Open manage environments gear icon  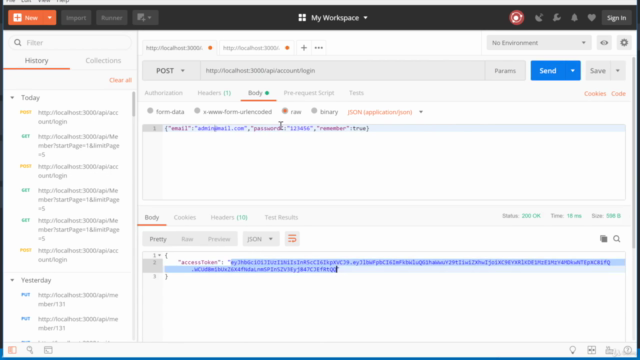pyautogui.click(x=624, y=42)
